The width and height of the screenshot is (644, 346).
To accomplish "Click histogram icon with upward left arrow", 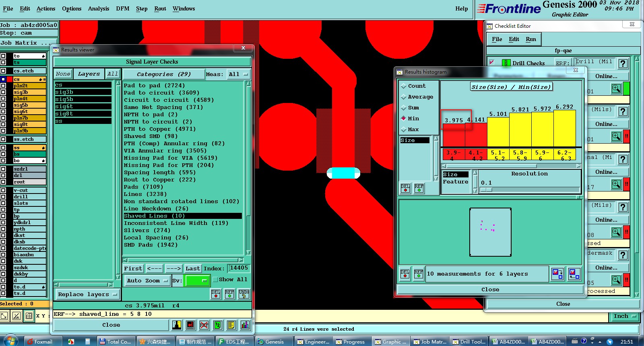I will (574, 274).
